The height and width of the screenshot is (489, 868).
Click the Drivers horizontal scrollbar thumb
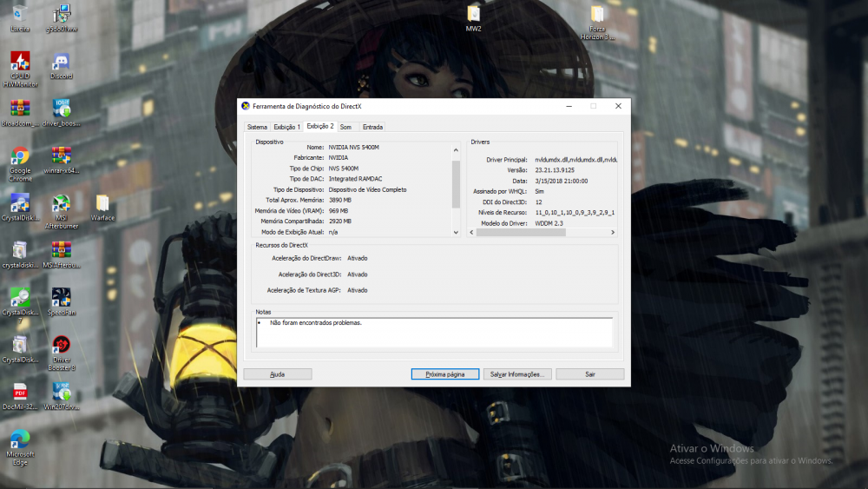(521, 233)
